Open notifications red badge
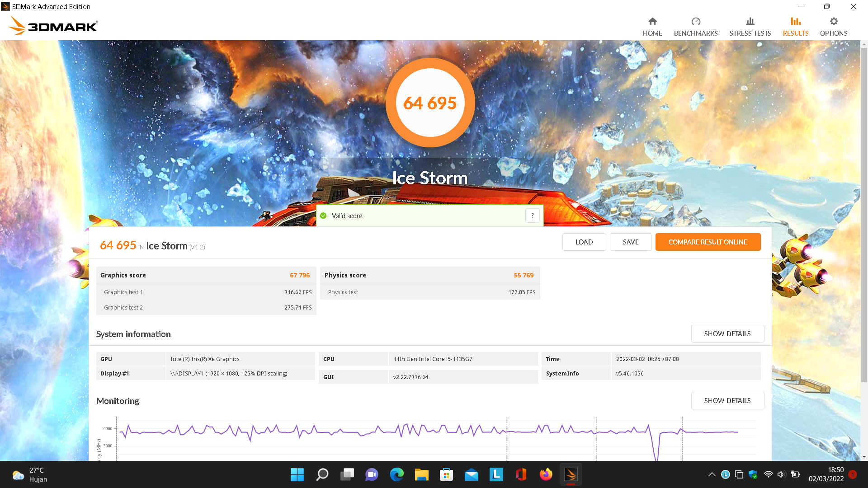The width and height of the screenshot is (868, 488). 853,474
